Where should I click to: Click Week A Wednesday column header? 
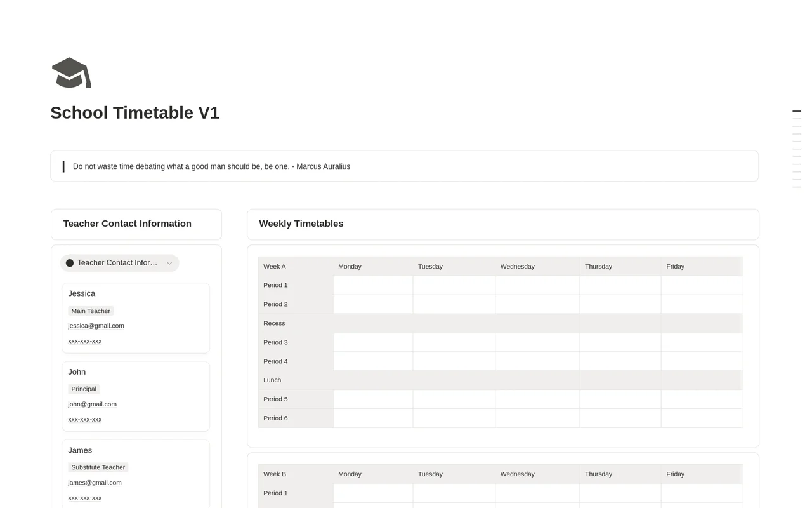tap(537, 266)
